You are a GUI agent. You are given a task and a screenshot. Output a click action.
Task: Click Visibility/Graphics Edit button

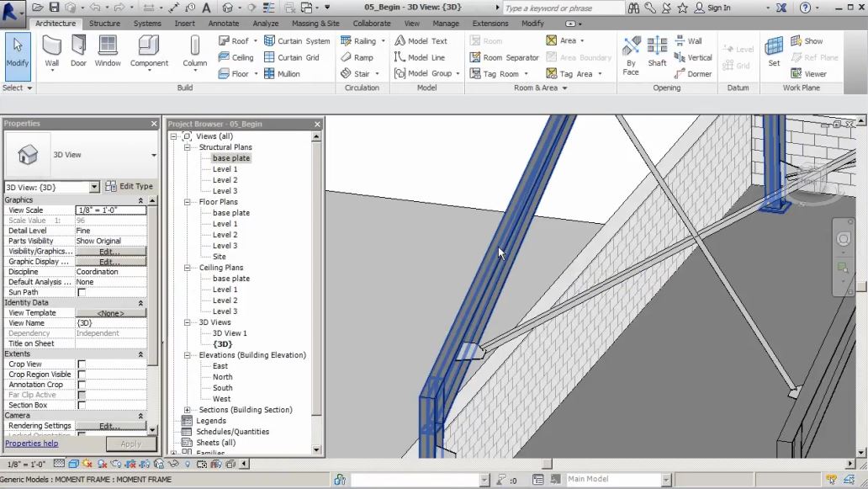[111, 252]
